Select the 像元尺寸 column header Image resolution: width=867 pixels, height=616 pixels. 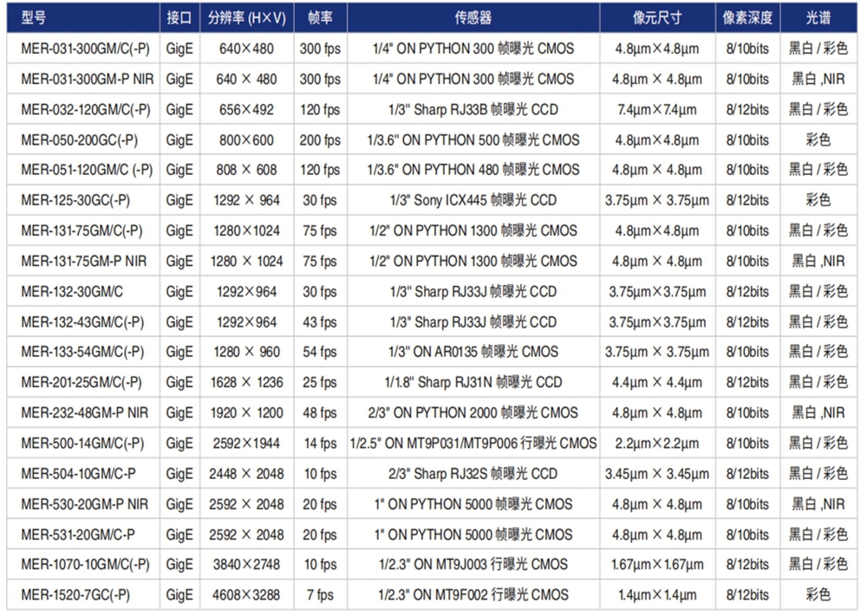(x=657, y=18)
